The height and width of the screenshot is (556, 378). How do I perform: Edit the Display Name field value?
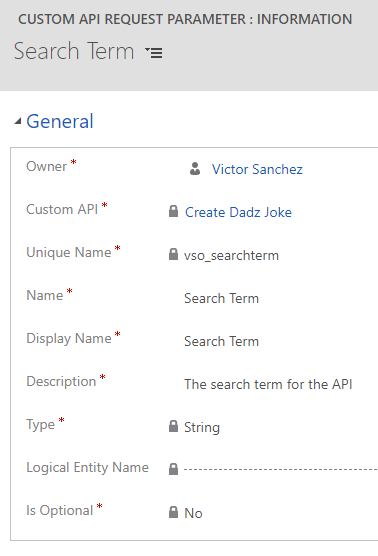(x=221, y=341)
